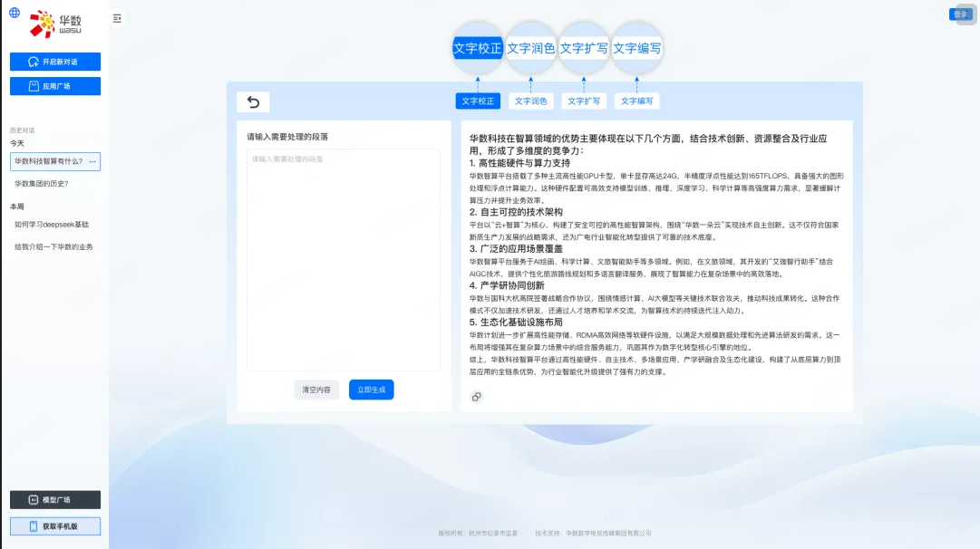The width and height of the screenshot is (980, 549).
Task: Click the heading 1. 高性能硬件与算力支持
Action: click(x=520, y=163)
